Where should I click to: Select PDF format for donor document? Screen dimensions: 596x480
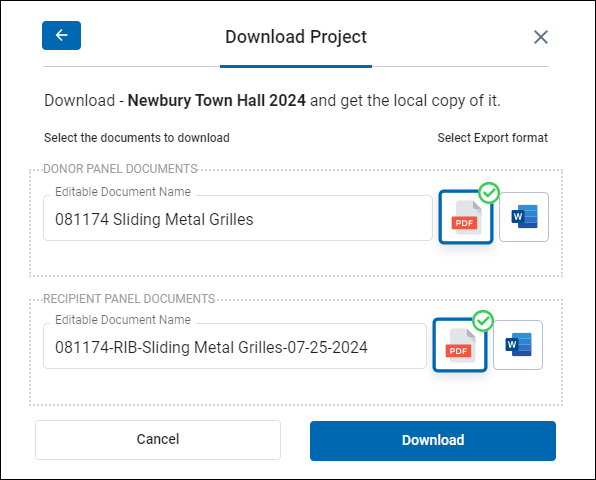click(466, 217)
